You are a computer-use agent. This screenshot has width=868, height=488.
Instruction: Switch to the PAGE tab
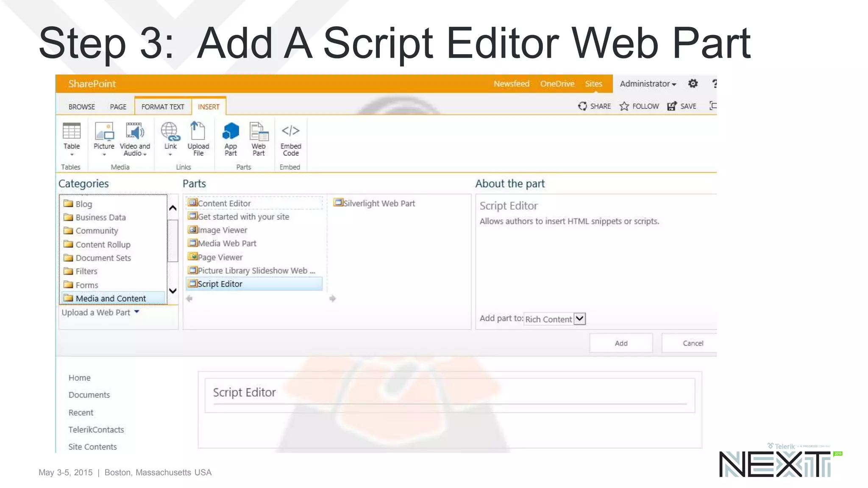[x=118, y=107]
